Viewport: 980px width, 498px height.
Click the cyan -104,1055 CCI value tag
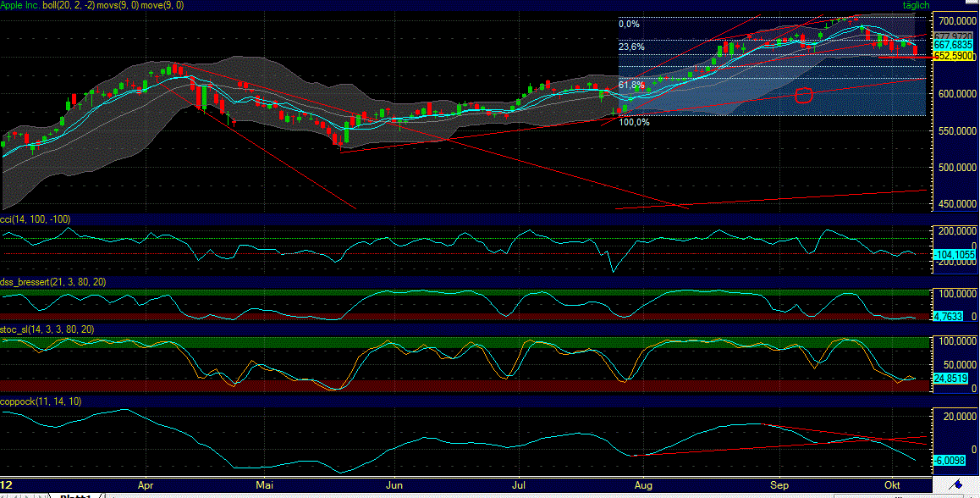[x=954, y=255]
